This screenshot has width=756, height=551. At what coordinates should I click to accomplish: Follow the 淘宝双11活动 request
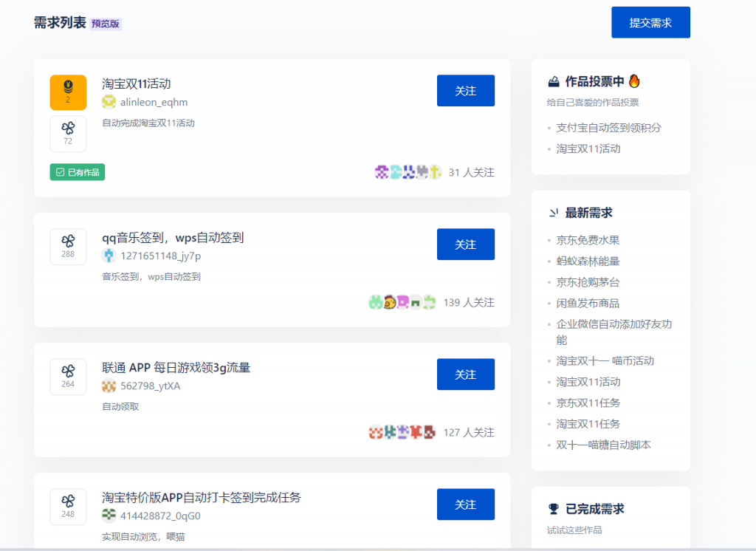point(465,91)
